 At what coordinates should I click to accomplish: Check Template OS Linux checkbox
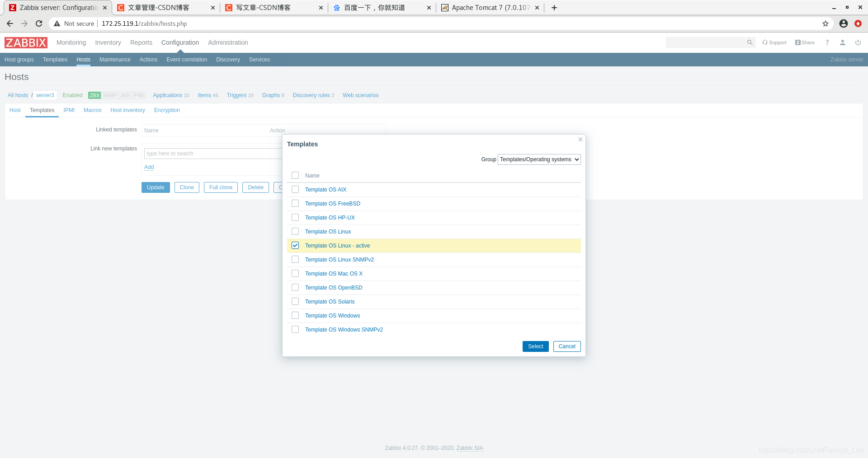(295, 231)
